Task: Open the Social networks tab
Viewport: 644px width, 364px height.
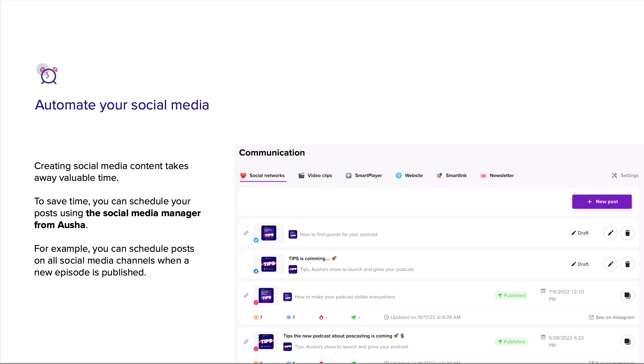Action: [x=263, y=175]
